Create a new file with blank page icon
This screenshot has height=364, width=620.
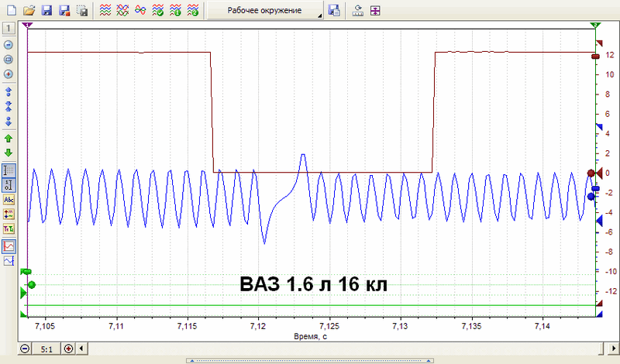click(12, 10)
